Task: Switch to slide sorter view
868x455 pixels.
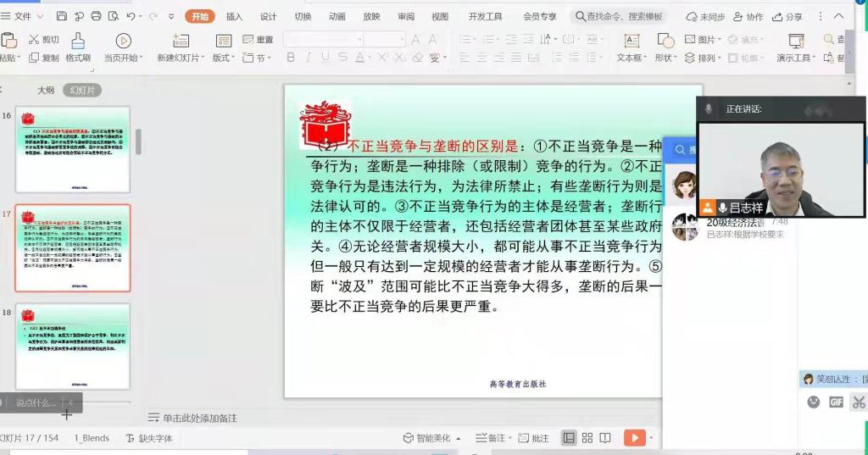Action: pos(587,438)
